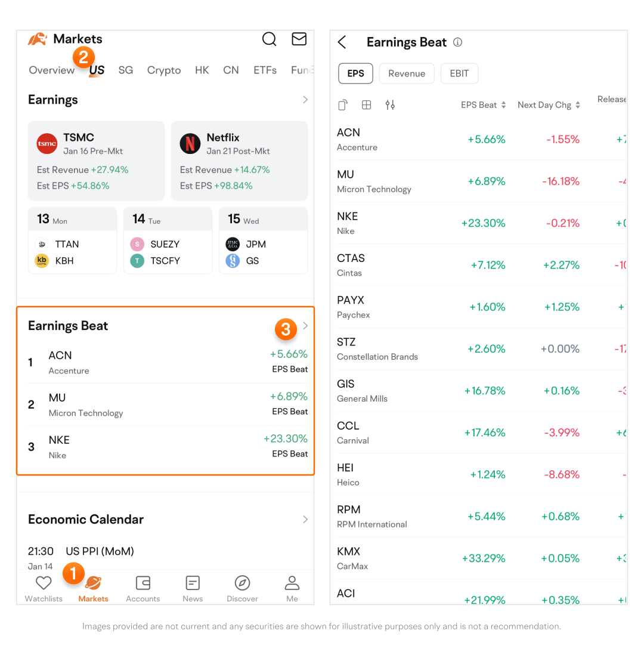The image size is (644, 645).
Task: Sort by EPS Beat column
Action: coord(483,105)
